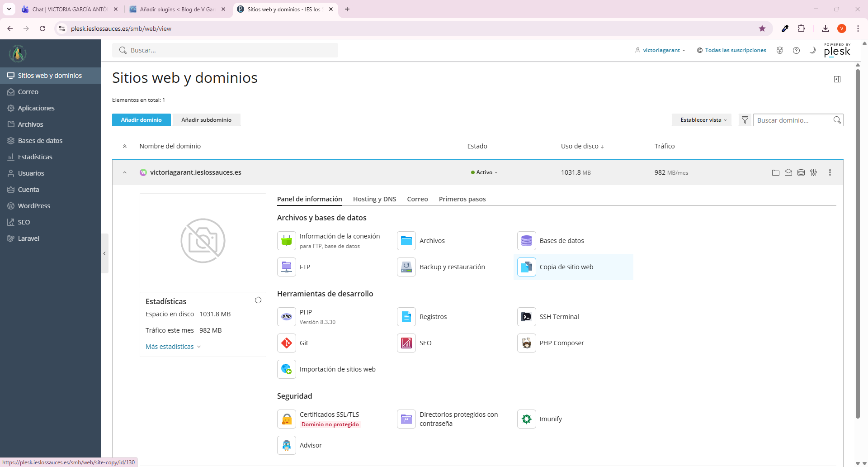The image size is (868, 467).
Task: Open SSH Terminal icon
Action: (x=526, y=317)
